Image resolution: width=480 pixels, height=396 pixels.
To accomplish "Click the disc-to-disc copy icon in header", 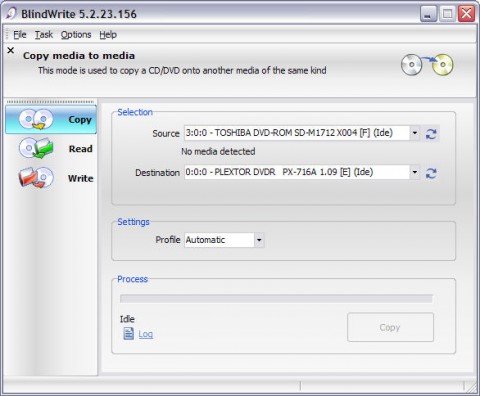I will click(427, 64).
